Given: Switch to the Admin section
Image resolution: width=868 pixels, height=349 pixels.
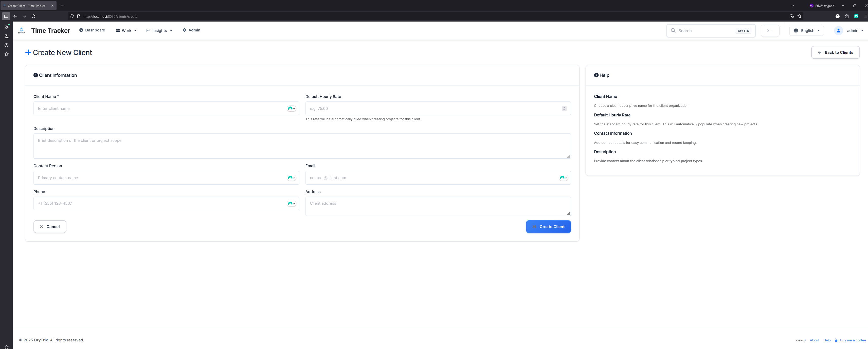Looking at the screenshot, I should (191, 30).
